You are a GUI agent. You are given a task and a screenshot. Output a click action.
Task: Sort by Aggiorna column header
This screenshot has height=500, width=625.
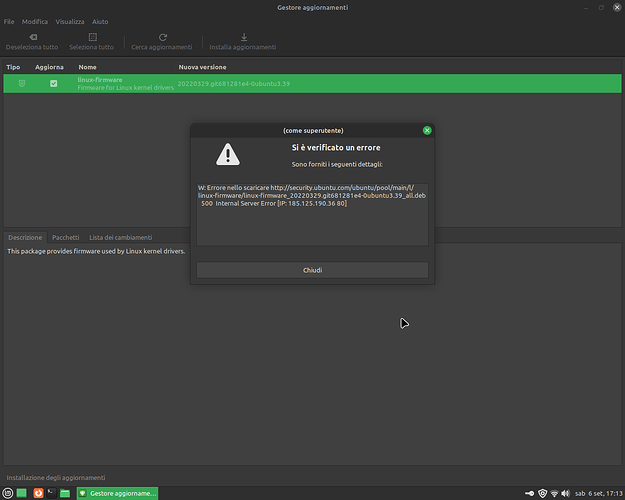tap(49, 67)
